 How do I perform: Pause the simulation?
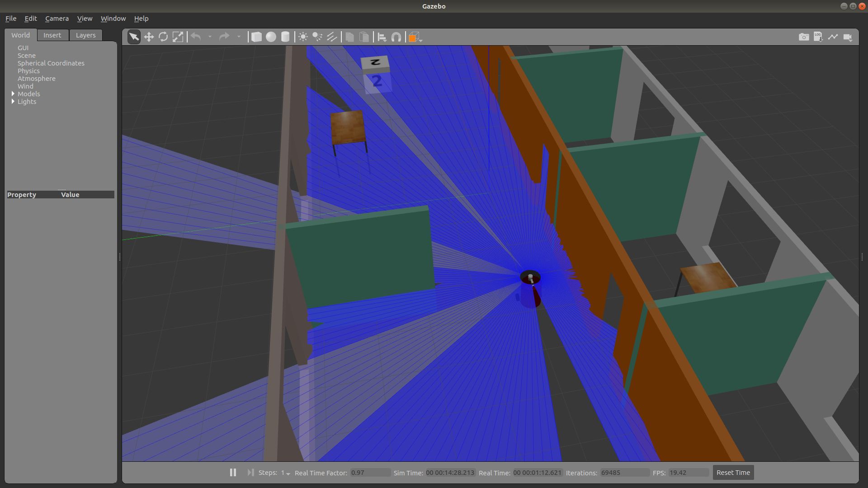233,473
